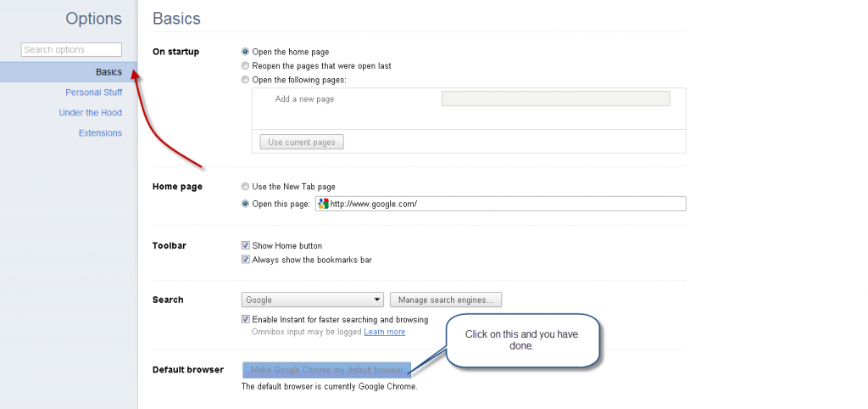Screen dimensions: 868x409
Task: Select Open the following pages radio
Action: click(245, 79)
